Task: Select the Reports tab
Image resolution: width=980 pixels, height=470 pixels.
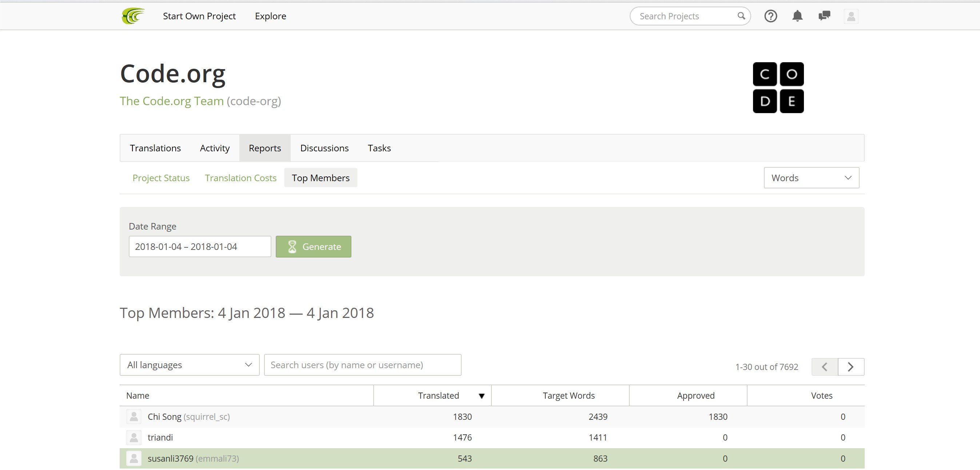Action: click(x=265, y=148)
